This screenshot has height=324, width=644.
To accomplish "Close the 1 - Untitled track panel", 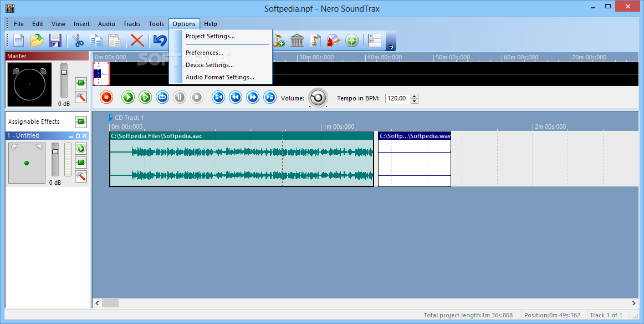I will click(x=85, y=136).
